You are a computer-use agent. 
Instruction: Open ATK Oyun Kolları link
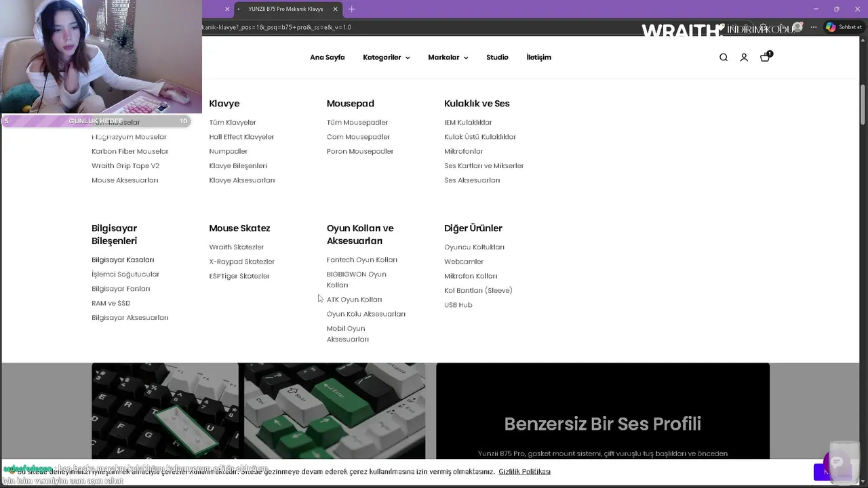coord(354,300)
